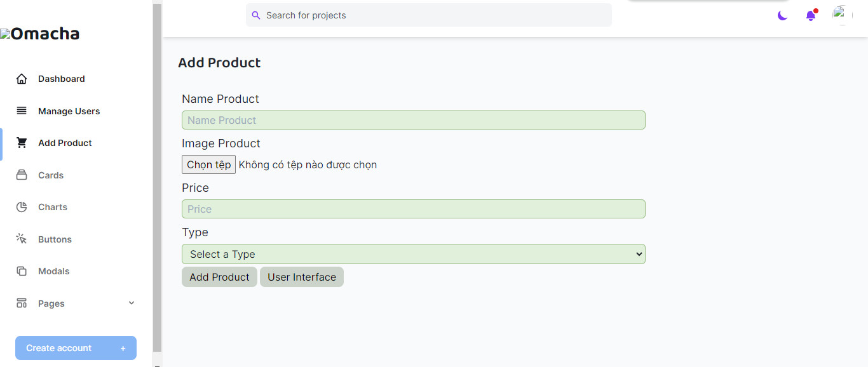The height and width of the screenshot is (367, 868).
Task: Navigate to Charts page
Action: point(53,207)
